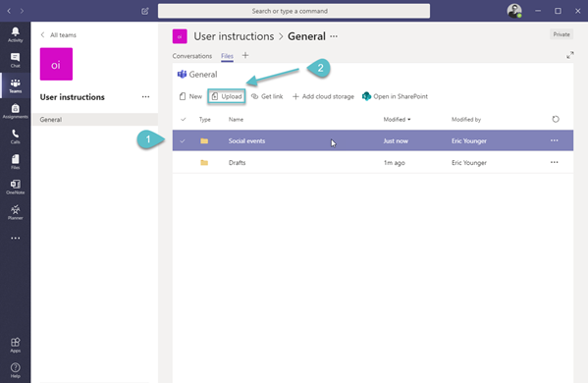Open Calls from the sidebar

click(15, 137)
